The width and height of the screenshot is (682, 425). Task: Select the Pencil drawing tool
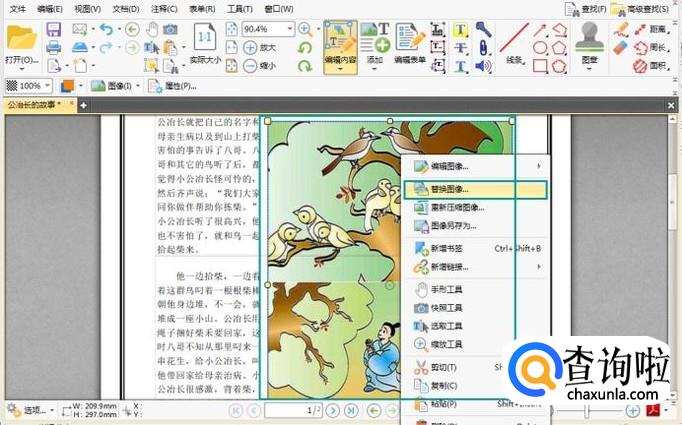[x=621, y=29]
